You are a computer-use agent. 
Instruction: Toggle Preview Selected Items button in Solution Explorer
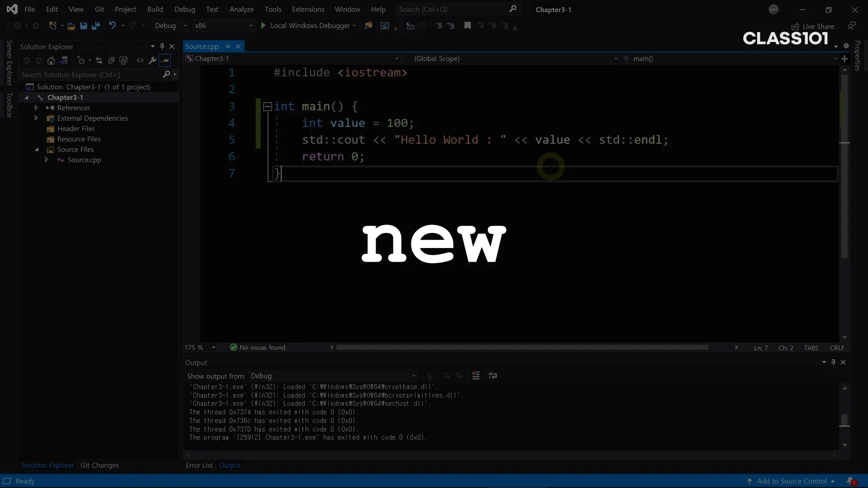click(165, 61)
